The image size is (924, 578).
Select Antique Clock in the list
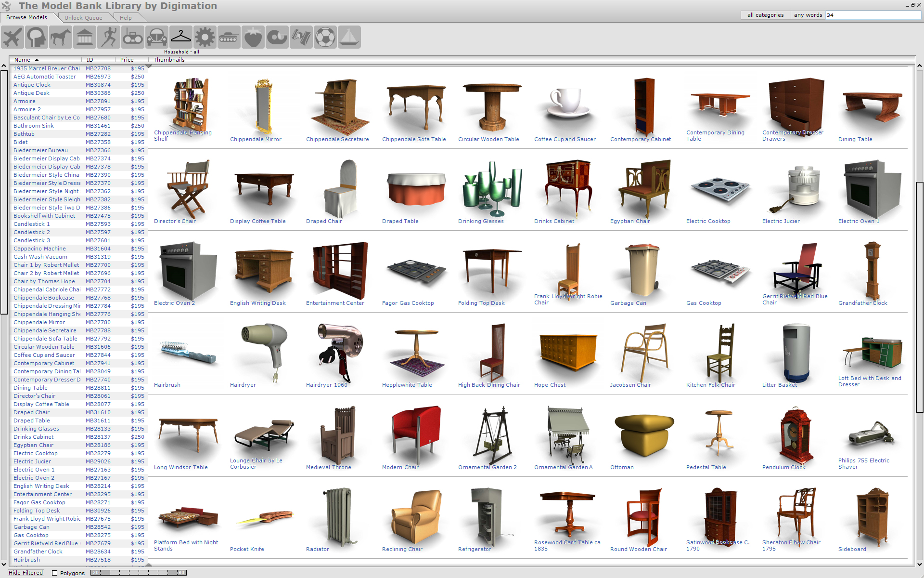pyautogui.click(x=32, y=85)
